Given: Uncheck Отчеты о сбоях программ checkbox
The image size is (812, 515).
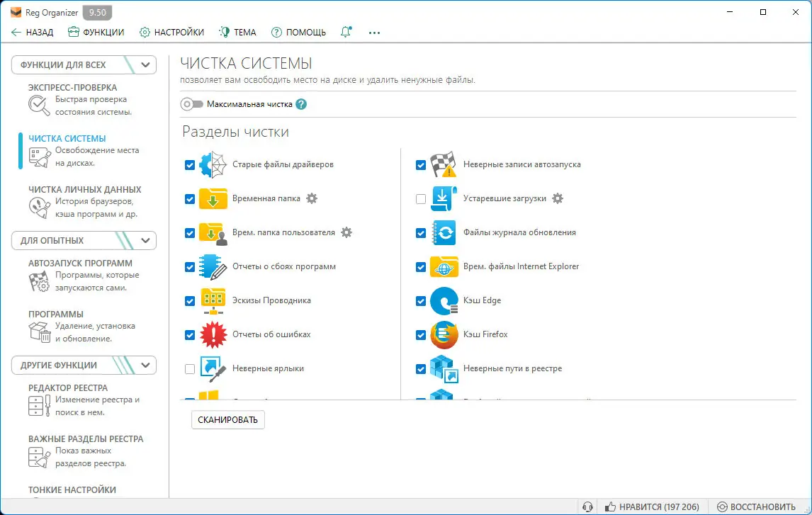Looking at the screenshot, I should [189, 267].
